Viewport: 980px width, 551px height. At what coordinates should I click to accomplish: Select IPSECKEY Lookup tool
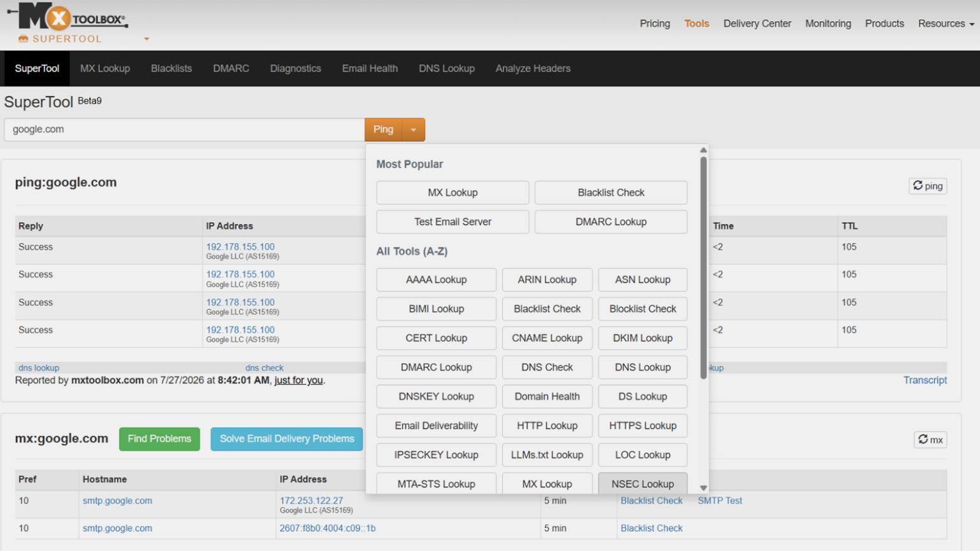436,456
